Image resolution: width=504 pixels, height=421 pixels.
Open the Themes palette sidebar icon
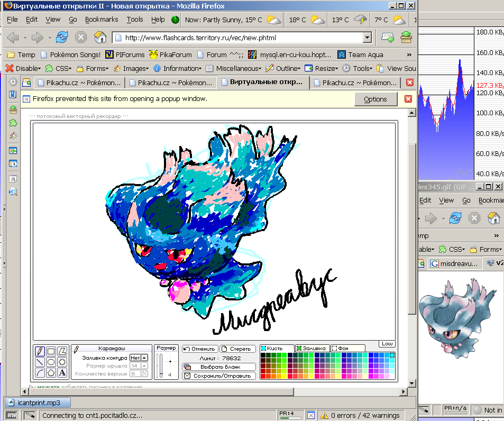coord(13,135)
